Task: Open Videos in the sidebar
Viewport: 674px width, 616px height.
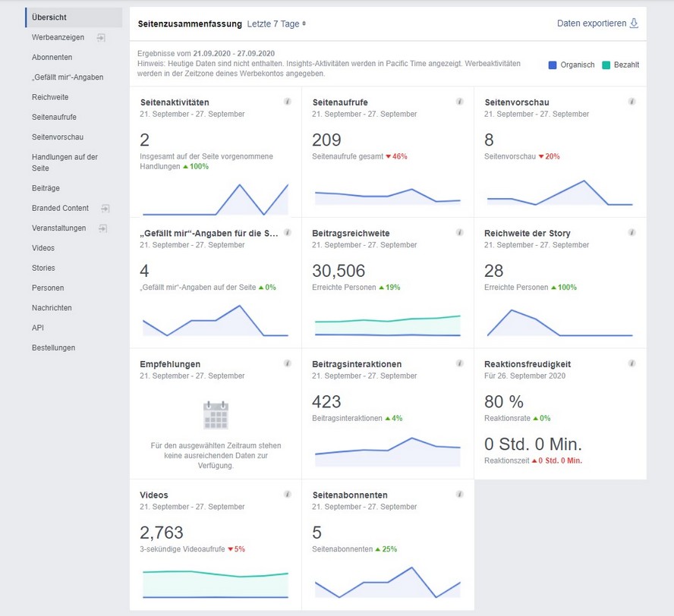Action: tap(43, 248)
